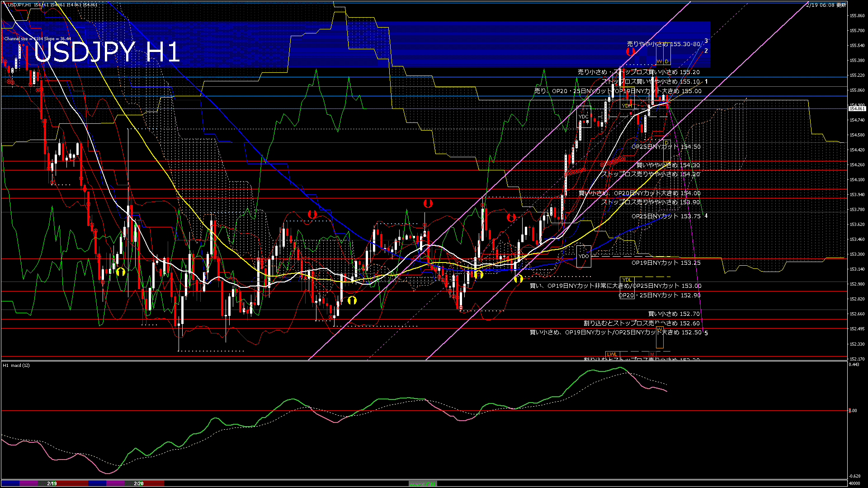Select the YDH marker box
The image size is (868, 488).
point(627,106)
